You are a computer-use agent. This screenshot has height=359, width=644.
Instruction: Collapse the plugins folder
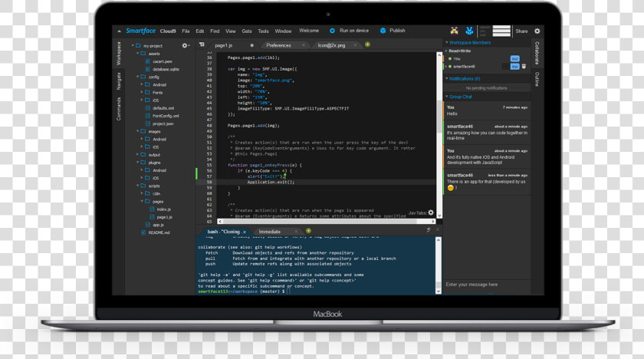point(137,163)
